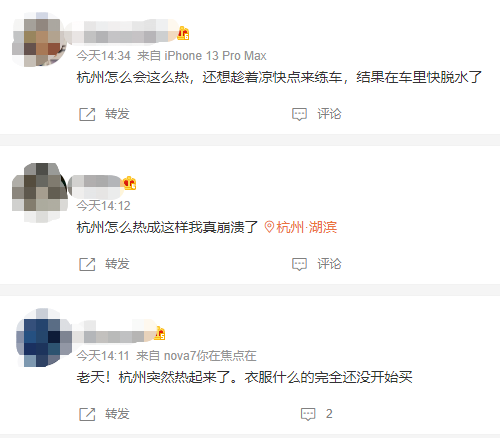Click the location pin icon before 杭州·湖滨

coord(269,227)
